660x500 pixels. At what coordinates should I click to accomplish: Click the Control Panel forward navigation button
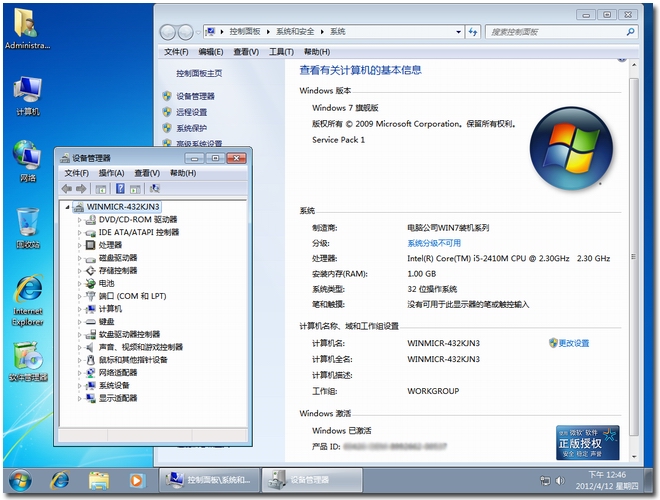[185, 32]
